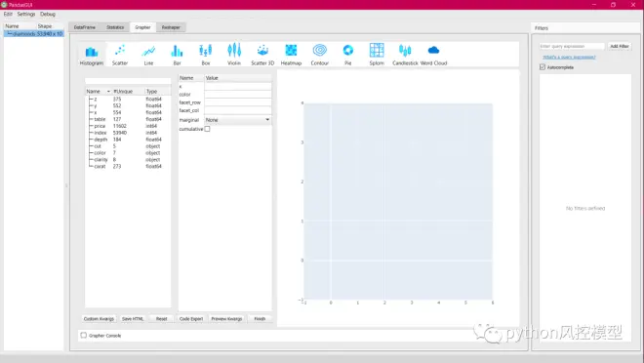Select the cut column row
This screenshot has height=363, width=644.
[128, 146]
